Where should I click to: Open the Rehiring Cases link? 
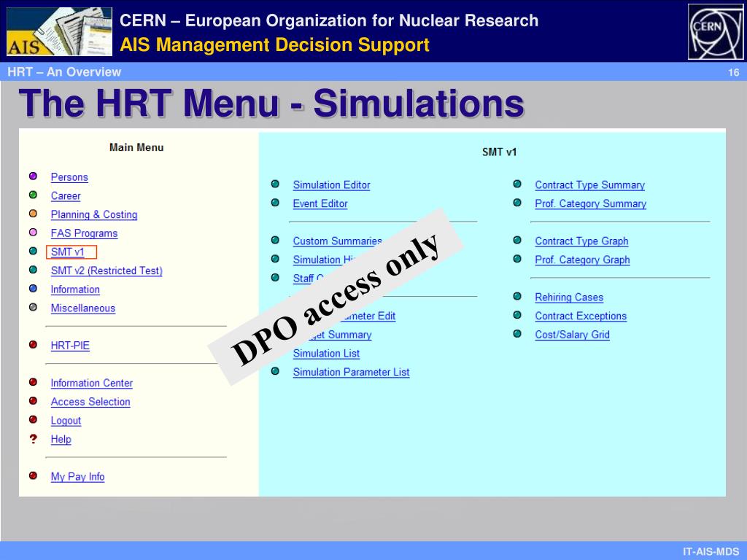[x=569, y=297]
